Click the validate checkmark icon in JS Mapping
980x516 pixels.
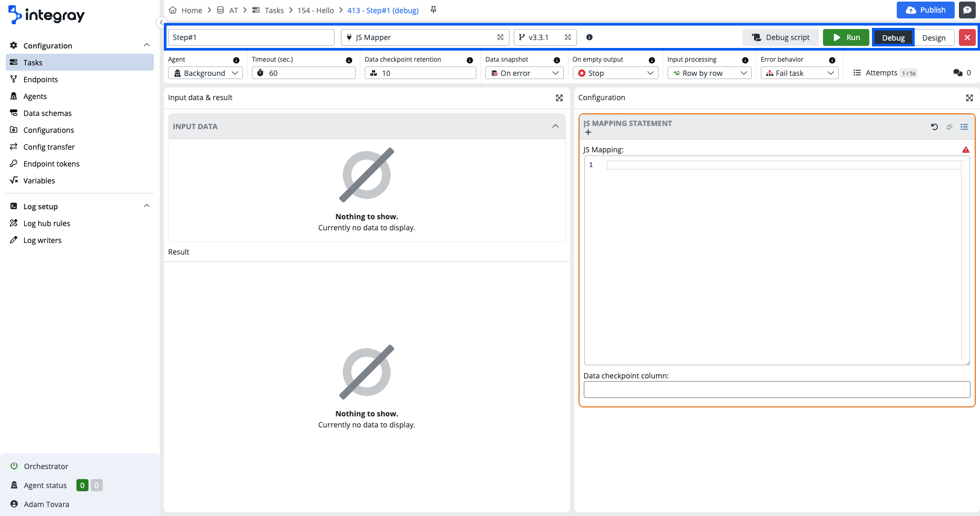[949, 127]
